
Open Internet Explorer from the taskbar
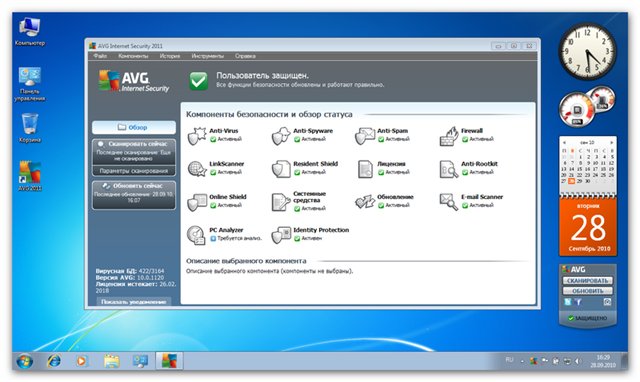pyautogui.click(x=54, y=361)
